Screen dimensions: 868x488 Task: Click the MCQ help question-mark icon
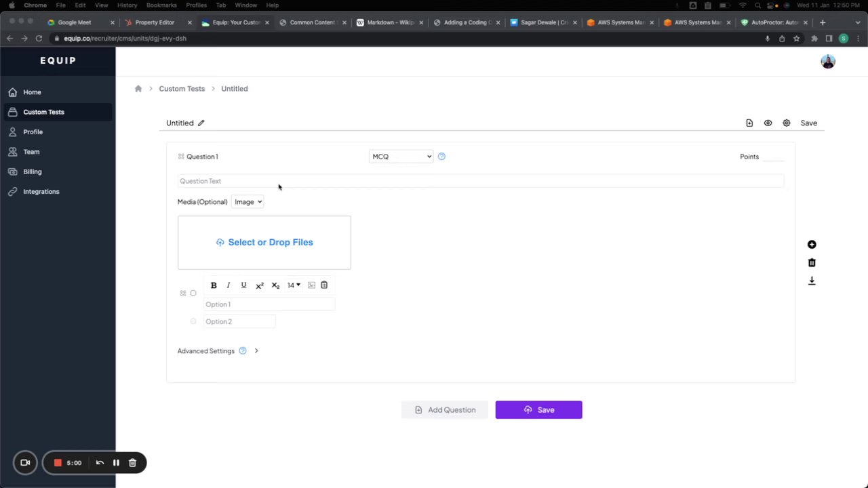pyautogui.click(x=441, y=157)
